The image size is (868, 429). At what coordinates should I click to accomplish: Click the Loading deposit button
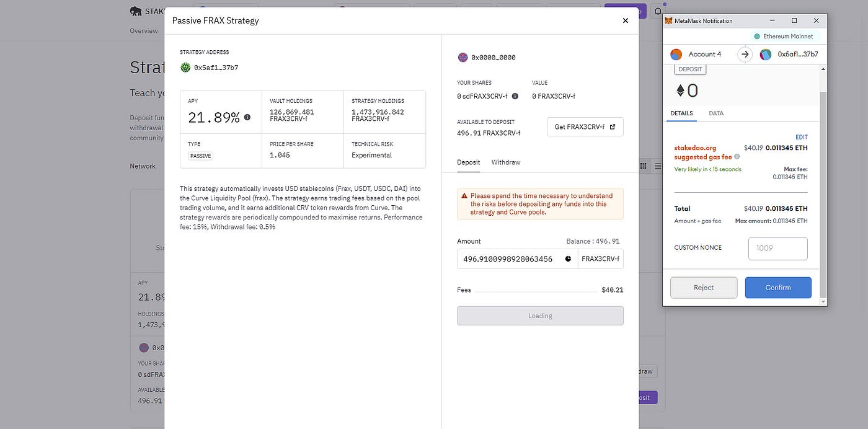(540, 316)
